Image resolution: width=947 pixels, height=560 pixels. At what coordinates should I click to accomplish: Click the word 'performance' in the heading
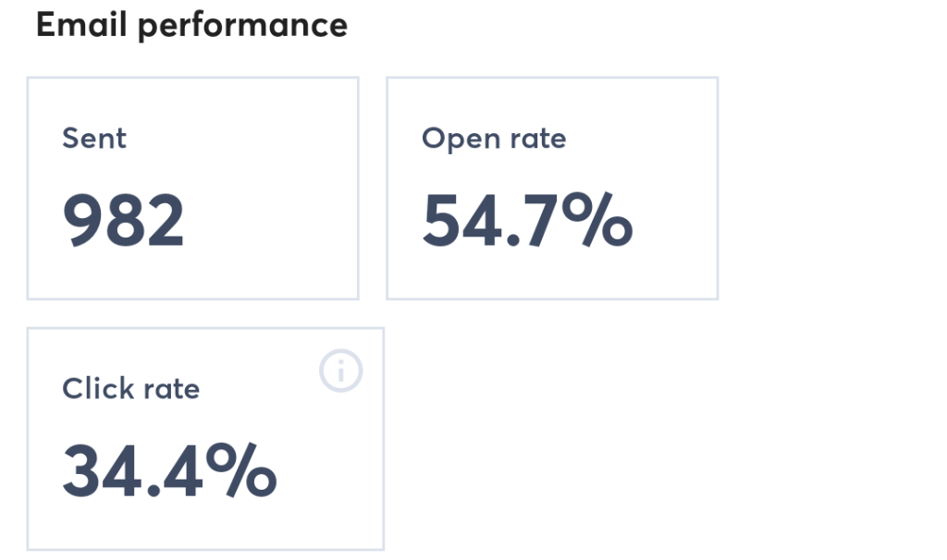coord(243,25)
